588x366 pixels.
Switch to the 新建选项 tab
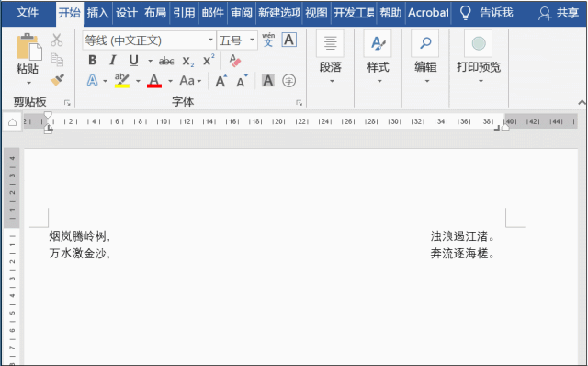pyautogui.click(x=279, y=13)
